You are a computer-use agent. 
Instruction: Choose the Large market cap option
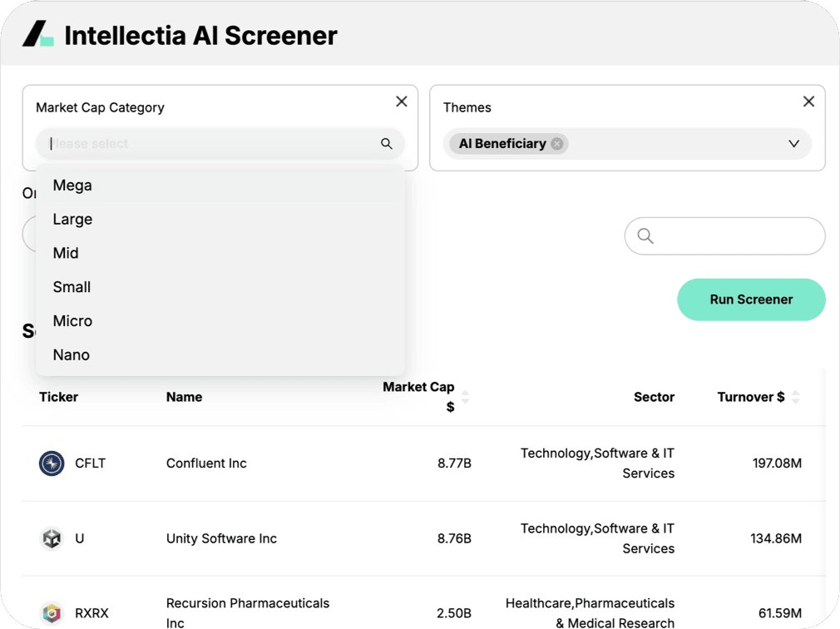72,220
